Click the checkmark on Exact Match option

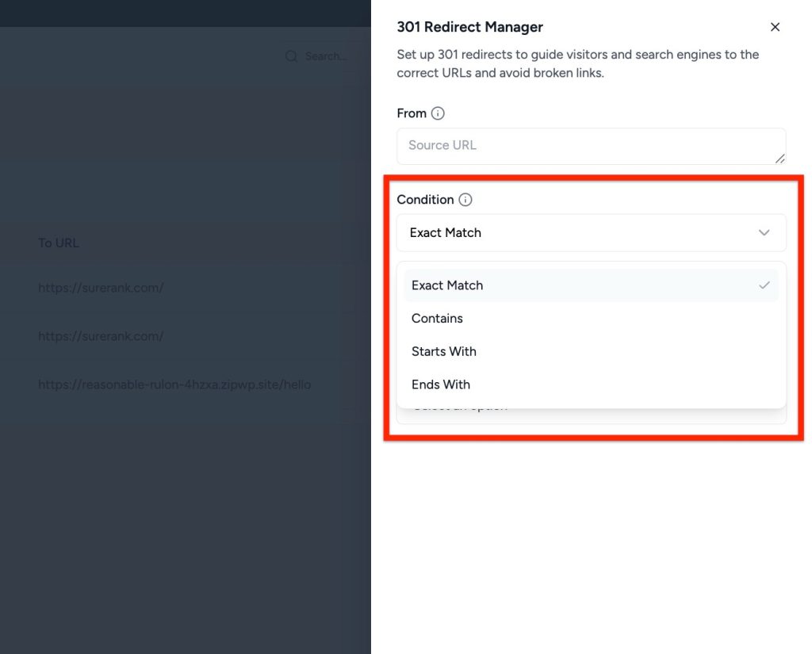(764, 285)
